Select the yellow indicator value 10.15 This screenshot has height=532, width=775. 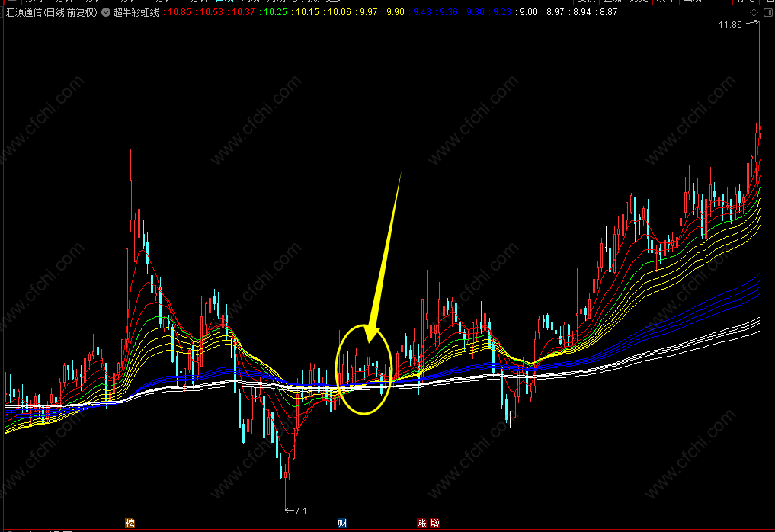[307, 12]
